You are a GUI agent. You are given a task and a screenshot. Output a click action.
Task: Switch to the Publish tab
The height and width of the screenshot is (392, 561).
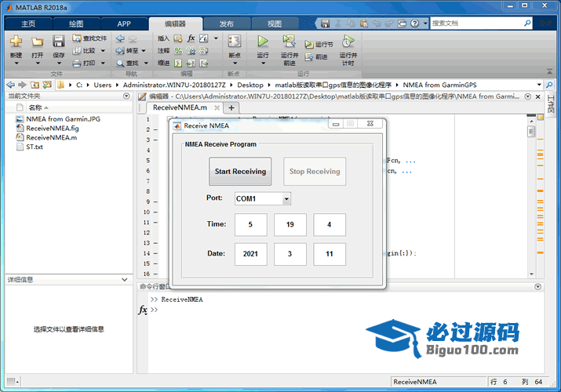pos(227,24)
